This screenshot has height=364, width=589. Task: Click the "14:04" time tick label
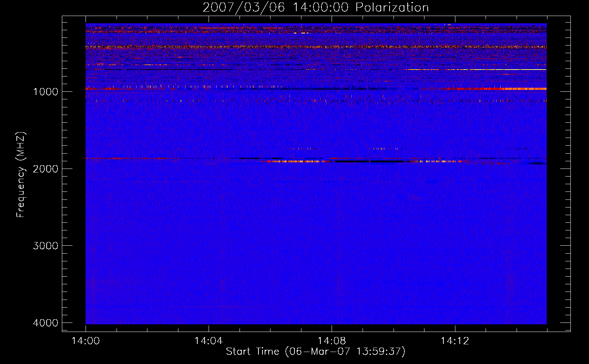tap(209, 341)
